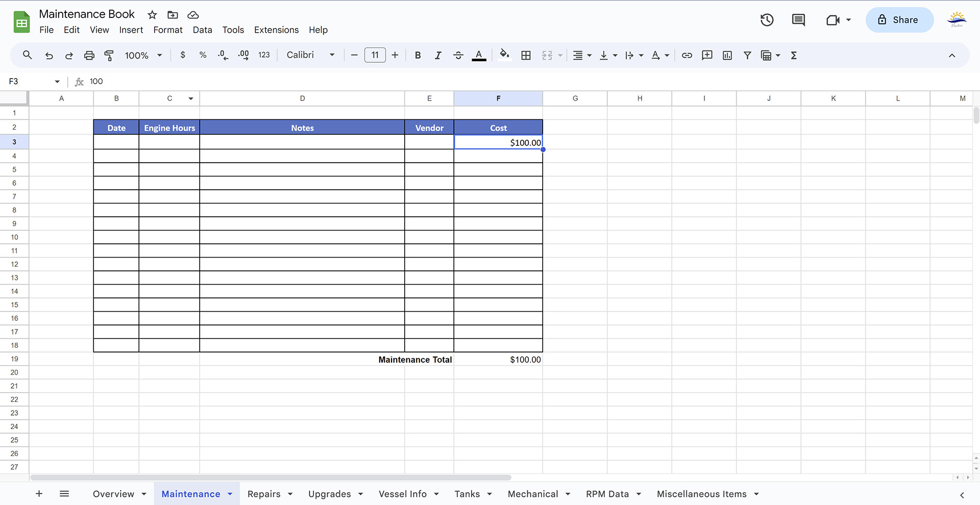The height and width of the screenshot is (505, 980).
Task: Switch to the RPM Data tab
Action: 607,494
